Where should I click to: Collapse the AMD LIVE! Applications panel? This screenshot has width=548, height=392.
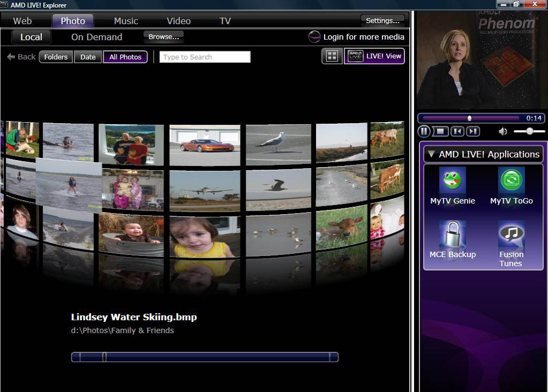431,154
